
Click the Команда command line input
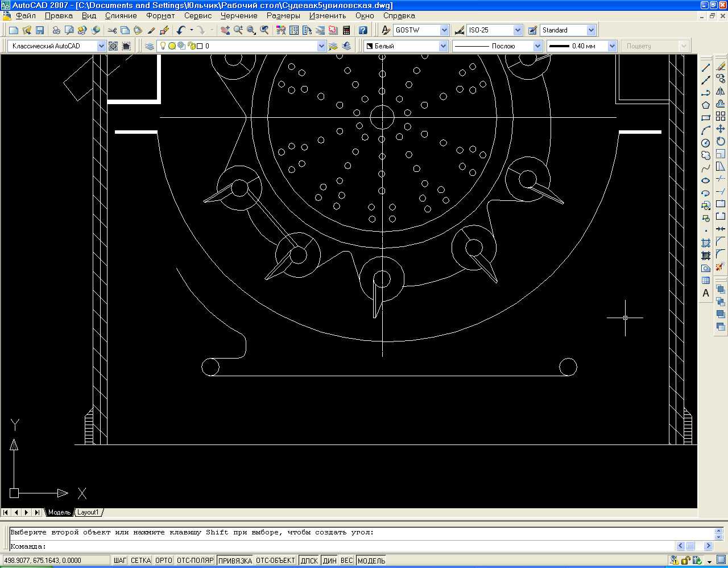point(341,546)
